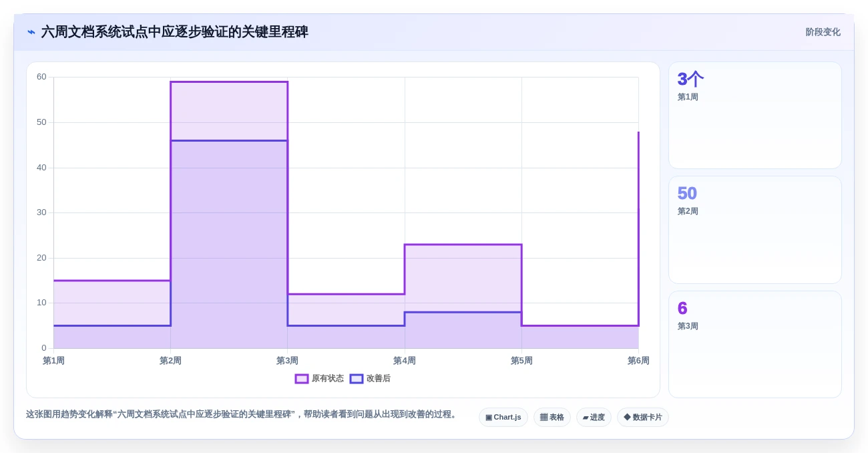Click the 第4周 x-axis label

click(x=405, y=361)
